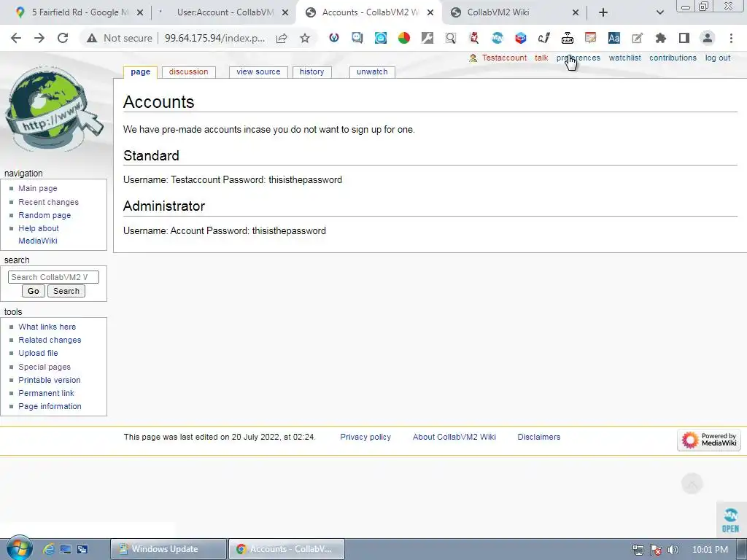Share this page via address bar icon
Image resolution: width=747 pixels, height=560 pixels.
(282, 38)
